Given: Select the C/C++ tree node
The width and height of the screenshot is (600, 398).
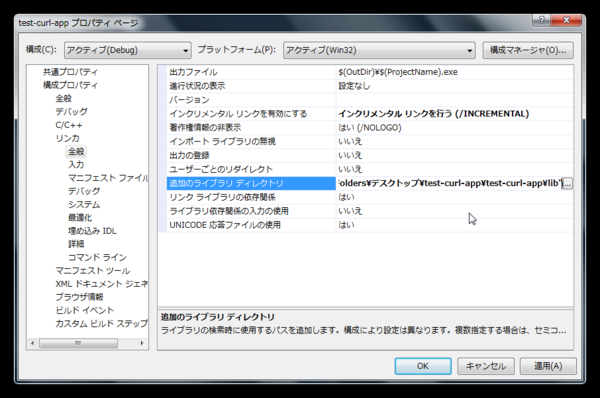Looking at the screenshot, I should (x=69, y=125).
